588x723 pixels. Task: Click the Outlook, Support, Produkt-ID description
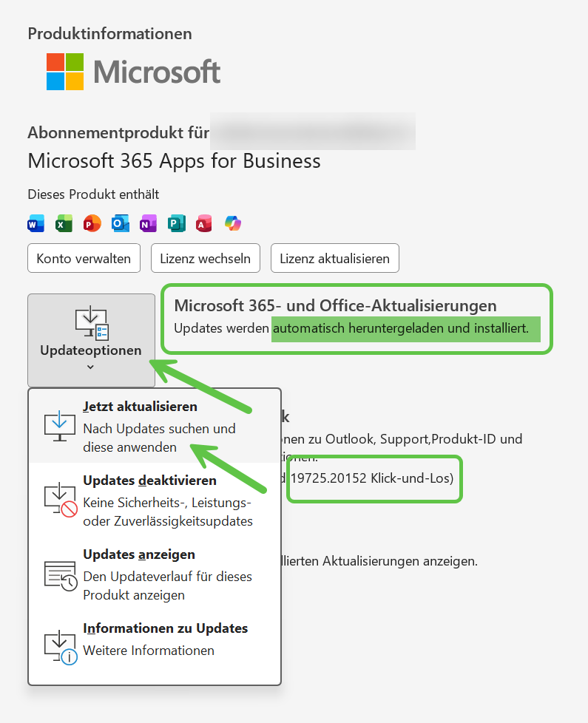click(401, 439)
